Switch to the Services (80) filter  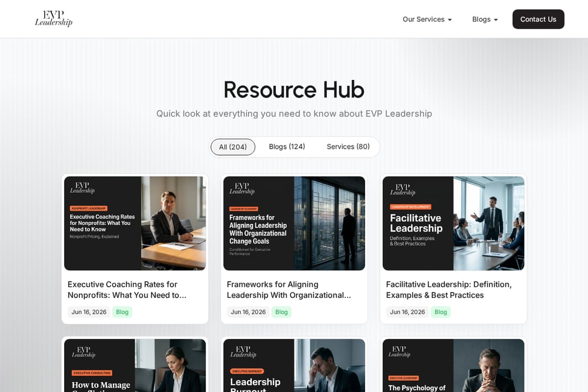coord(348,146)
